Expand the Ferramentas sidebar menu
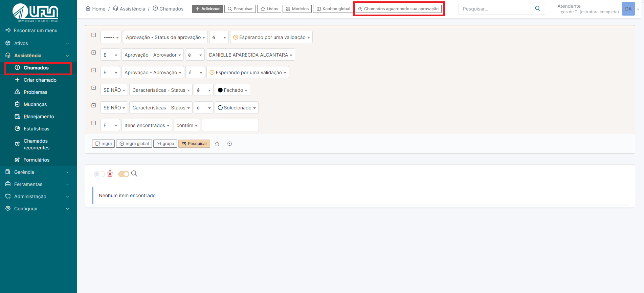The image size is (644, 293). pos(38,184)
